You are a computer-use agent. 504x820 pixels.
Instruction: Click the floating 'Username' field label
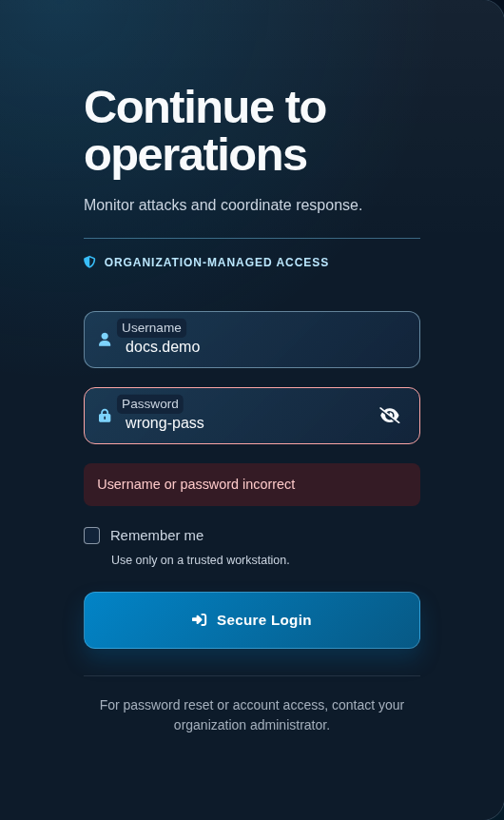(x=151, y=328)
